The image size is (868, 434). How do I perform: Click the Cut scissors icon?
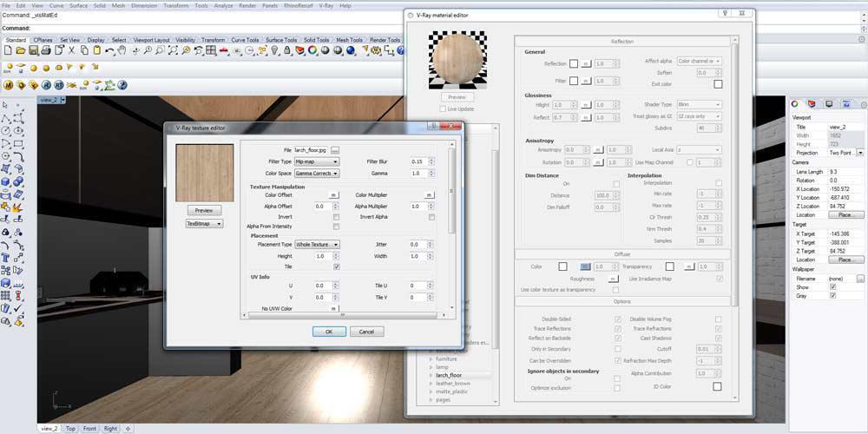pos(71,50)
